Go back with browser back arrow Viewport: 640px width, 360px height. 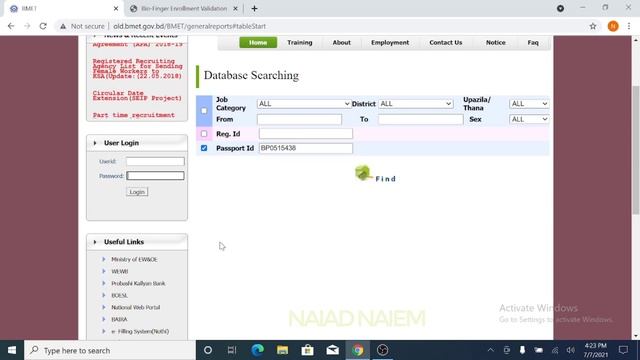[11, 26]
